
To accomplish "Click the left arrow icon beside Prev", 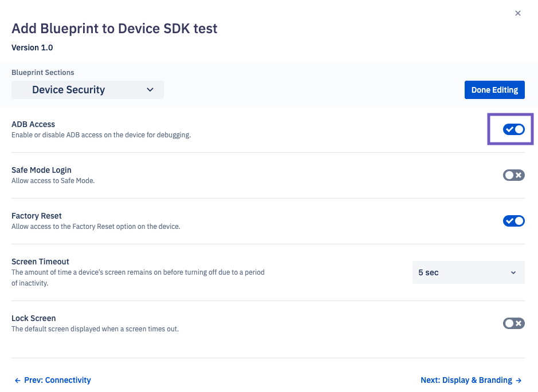I will click(x=18, y=381).
